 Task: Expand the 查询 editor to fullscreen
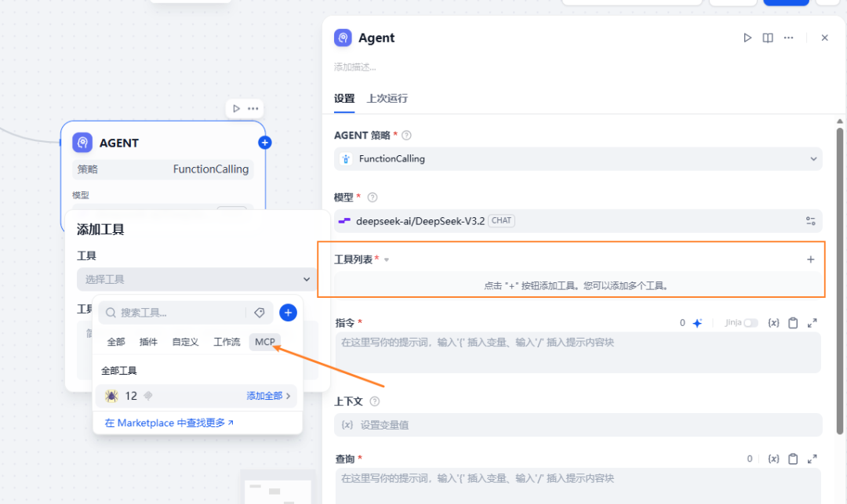(x=812, y=459)
